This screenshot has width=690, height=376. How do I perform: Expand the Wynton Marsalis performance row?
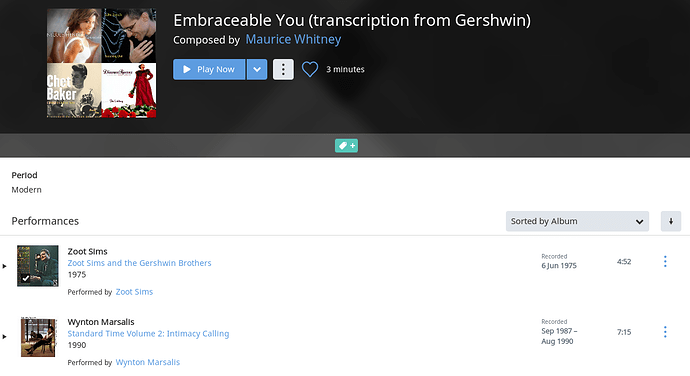(4, 336)
